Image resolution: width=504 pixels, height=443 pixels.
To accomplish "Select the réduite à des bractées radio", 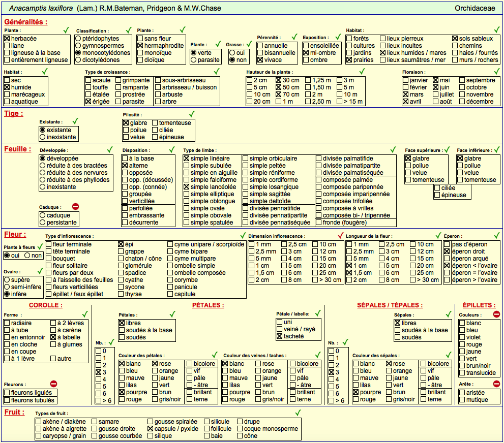I will [42, 166].
